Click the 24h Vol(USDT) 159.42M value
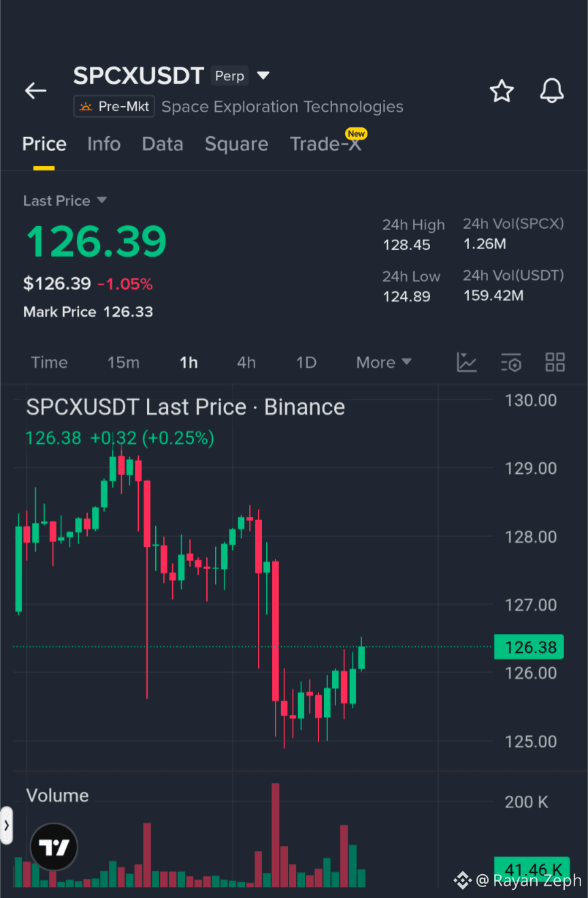 (493, 296)
